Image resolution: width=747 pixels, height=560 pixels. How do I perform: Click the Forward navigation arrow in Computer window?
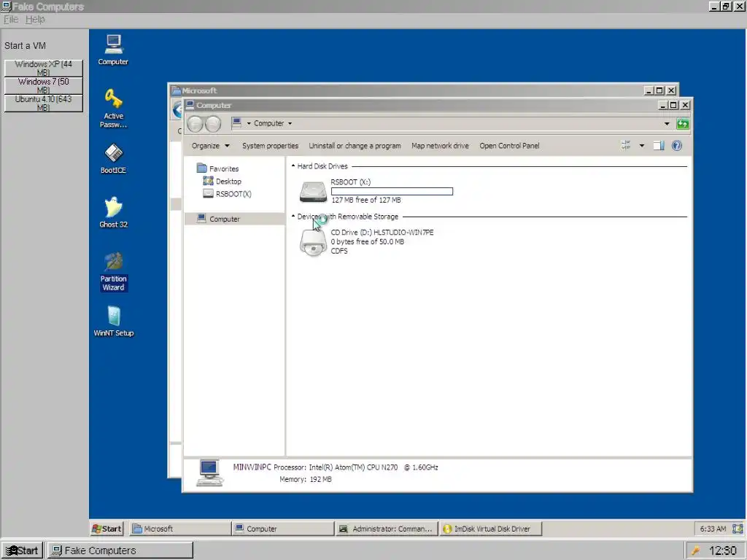213,124
